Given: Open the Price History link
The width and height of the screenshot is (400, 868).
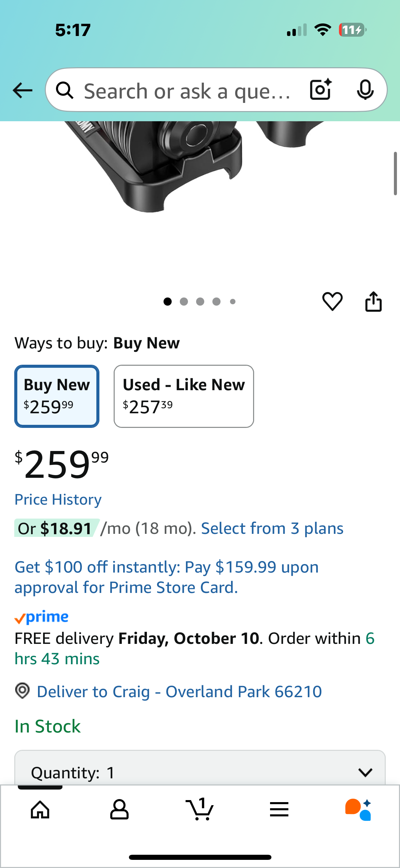Looking at the screenshot, I should pyautogui.click(x=58, y=500).
